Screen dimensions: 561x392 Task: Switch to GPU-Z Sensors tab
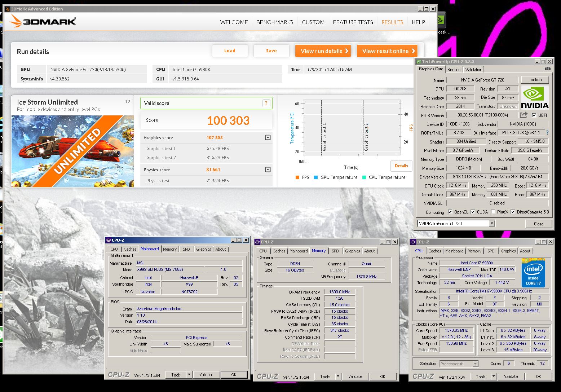pos(454,70)
